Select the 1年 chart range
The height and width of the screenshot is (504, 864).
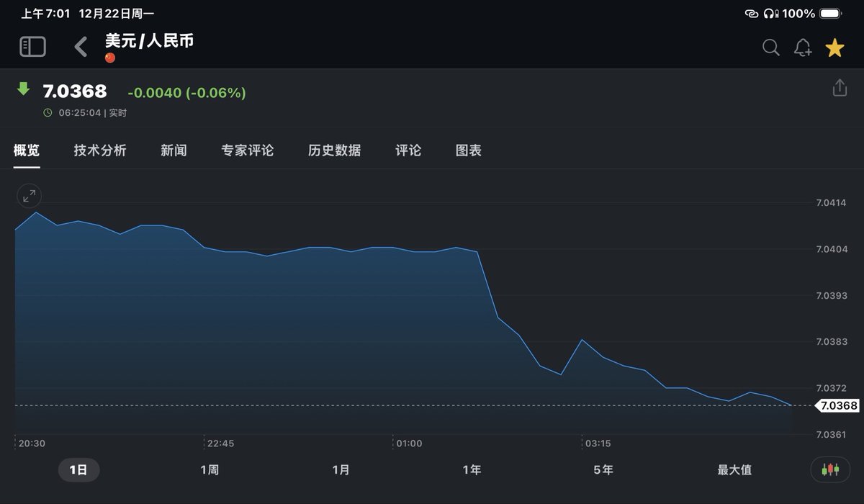coord(472,469)
